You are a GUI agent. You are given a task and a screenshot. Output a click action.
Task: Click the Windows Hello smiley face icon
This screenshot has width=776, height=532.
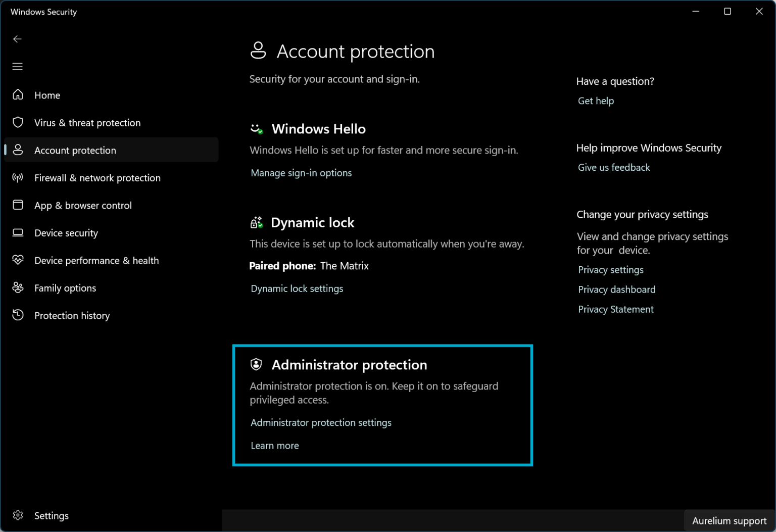(x=257, y=129)
